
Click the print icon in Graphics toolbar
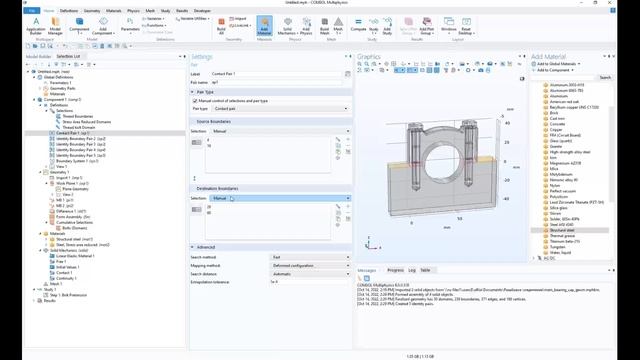pos(488,70)
